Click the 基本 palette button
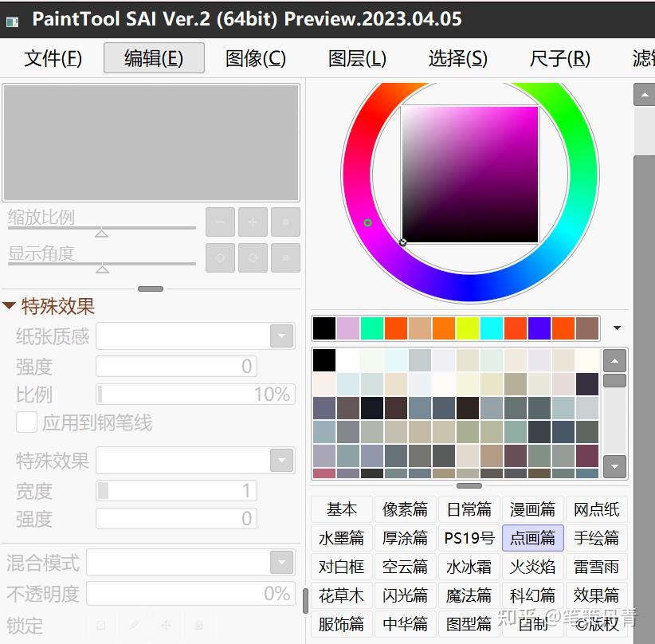The width and height of the screenshot is (655, 644). (x=341, y=509)
